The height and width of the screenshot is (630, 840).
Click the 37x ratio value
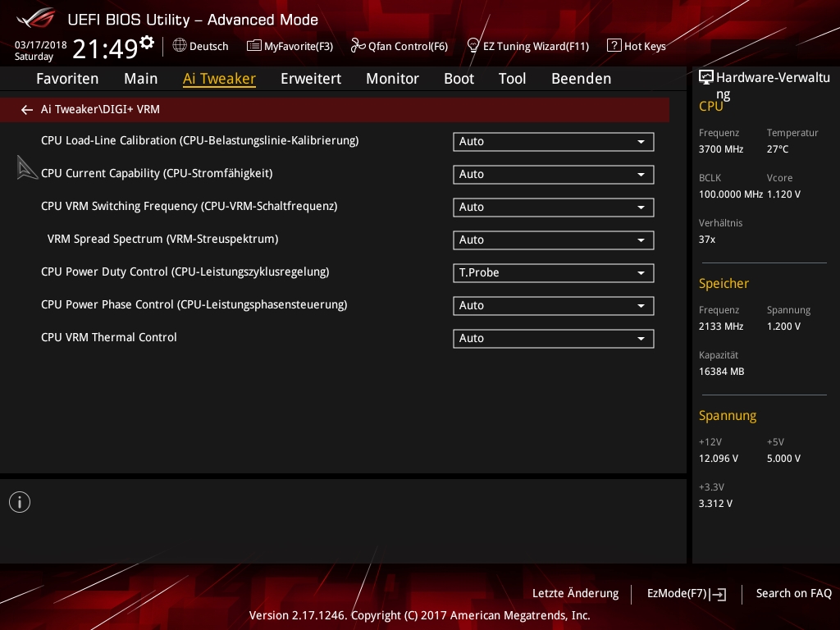pyautogui.click(x=707, y=240)
